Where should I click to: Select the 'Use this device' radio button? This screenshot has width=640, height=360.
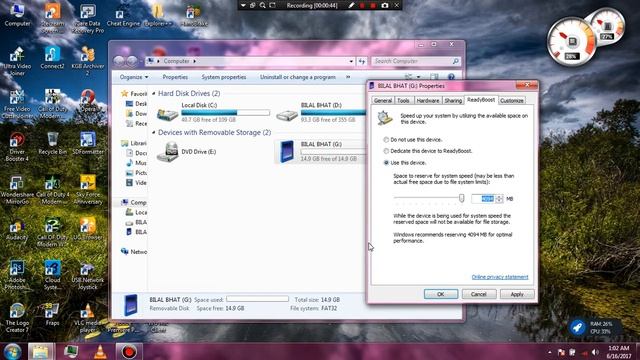(386, 162)
